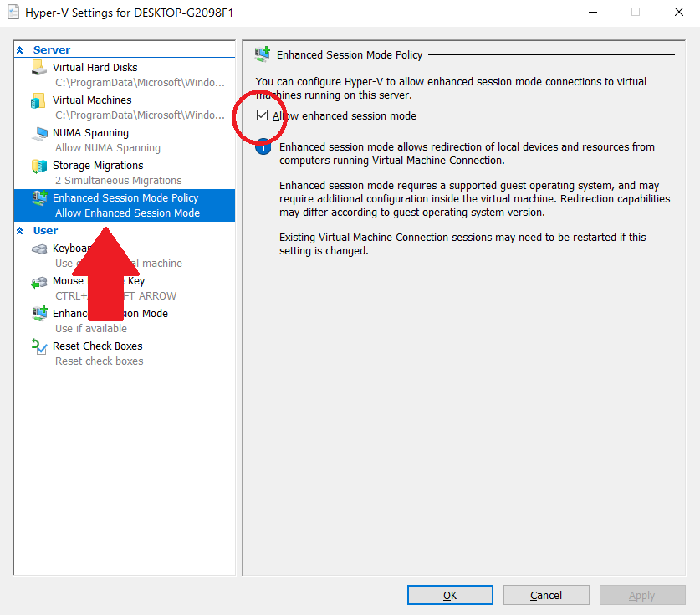The width and height of the screenshot is (700, 615).
Task: Close the Hyper-V Settings window
Action: coord(678,12)
